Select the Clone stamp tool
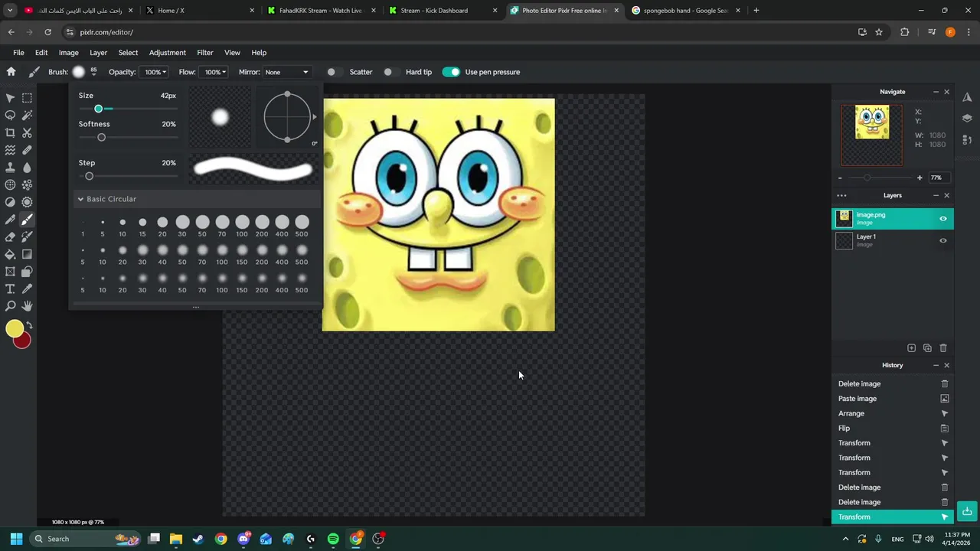Image resolution: width=980 pixels, height=551 pixels. [x=10, y=168]
